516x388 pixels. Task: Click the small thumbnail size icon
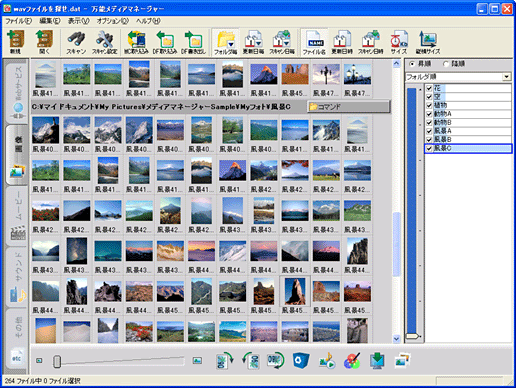[x=39, y=360]
